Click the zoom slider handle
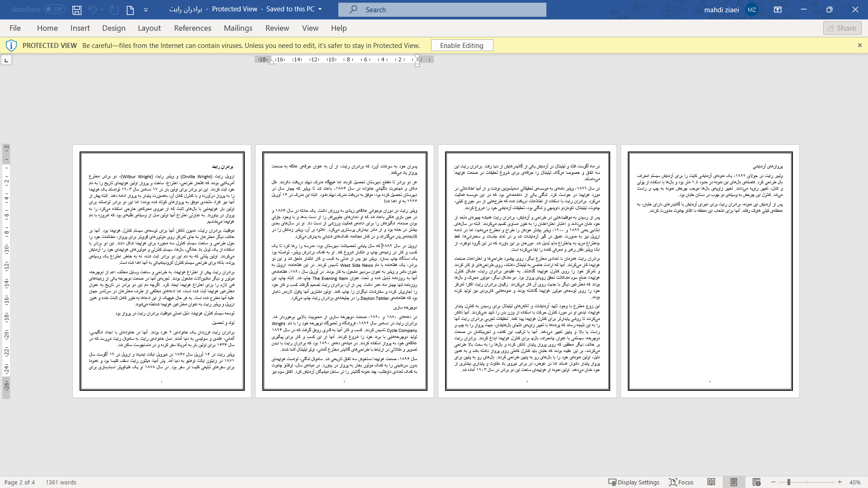 tap(788, 482)
